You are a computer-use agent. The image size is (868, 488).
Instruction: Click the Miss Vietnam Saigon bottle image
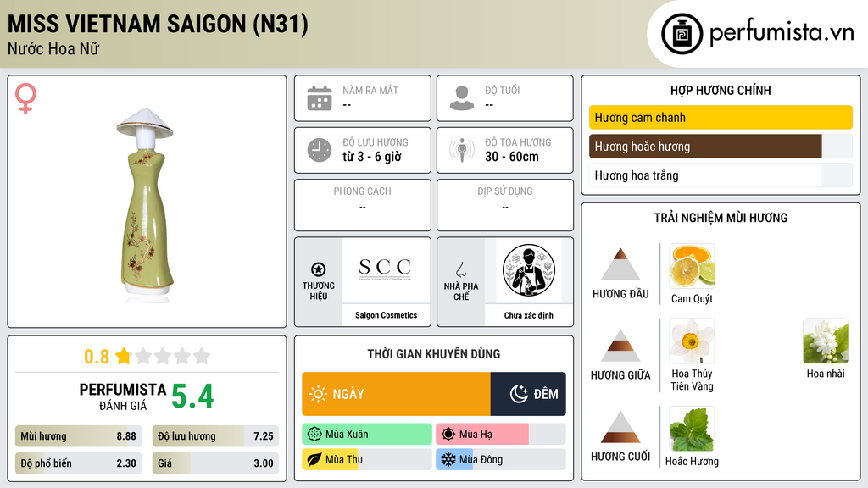[145, 205]
